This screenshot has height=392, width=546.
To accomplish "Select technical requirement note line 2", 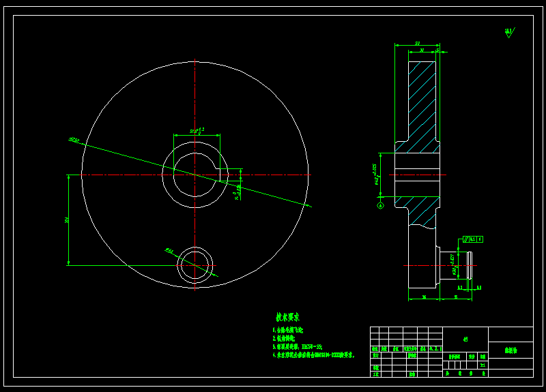I will [x=284, y=338].
